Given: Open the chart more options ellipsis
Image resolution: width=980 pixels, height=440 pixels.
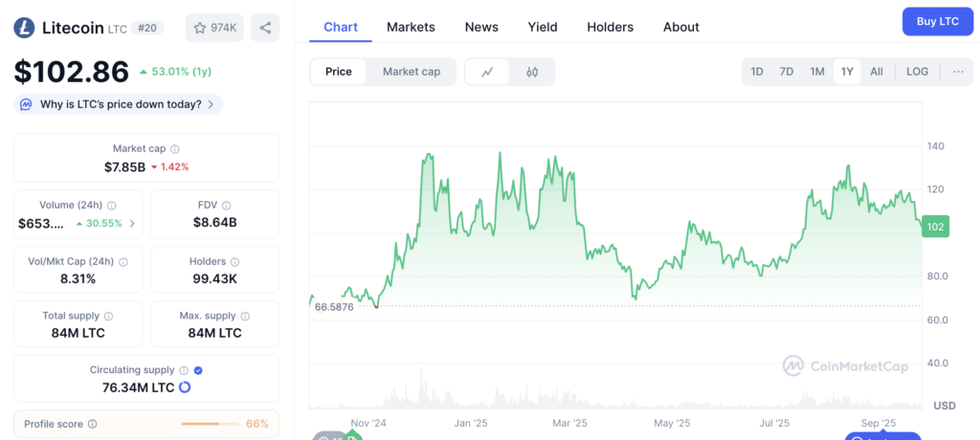Looking at the screenshot, I should [958, 71].
